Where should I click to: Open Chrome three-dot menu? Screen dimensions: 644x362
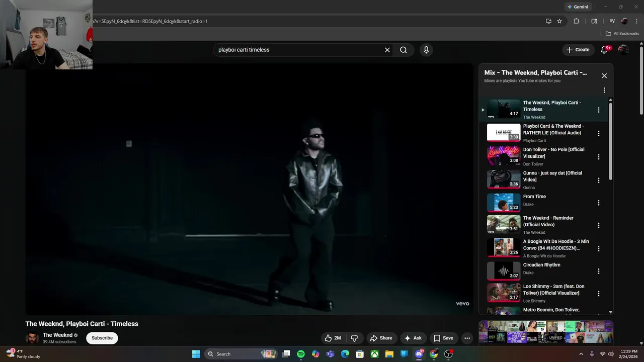point(637,21)
